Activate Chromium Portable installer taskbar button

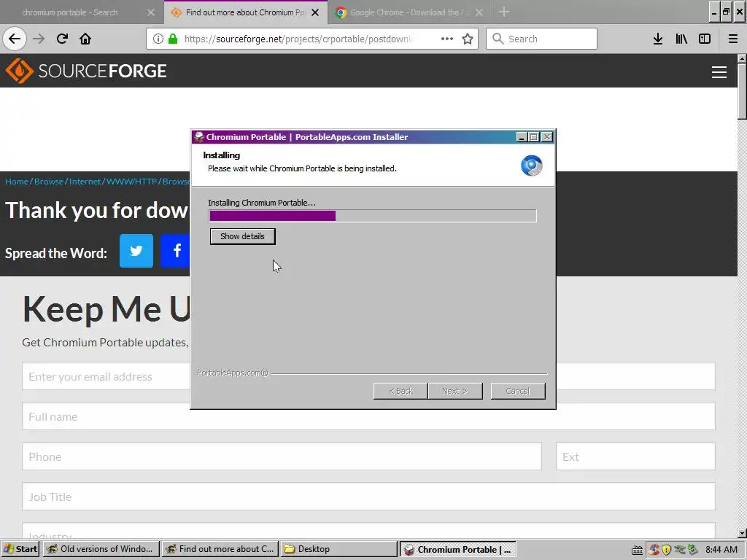(x=458, y=549)
